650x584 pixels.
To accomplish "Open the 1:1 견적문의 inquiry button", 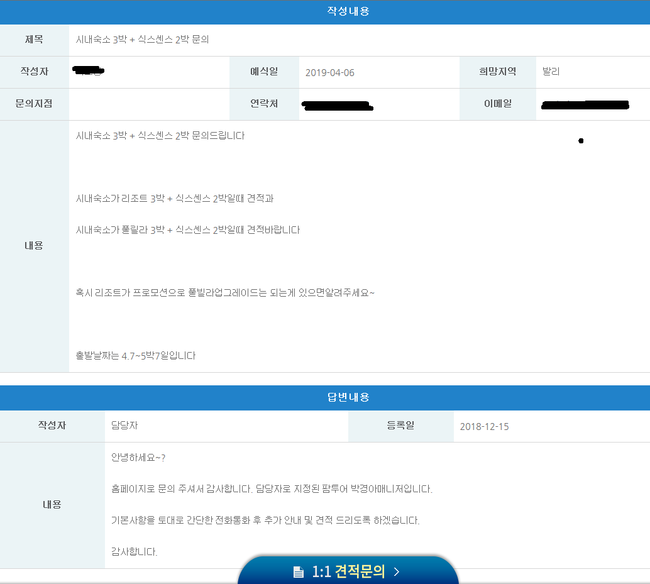I will pyautogui.click(x=347, y=571).
